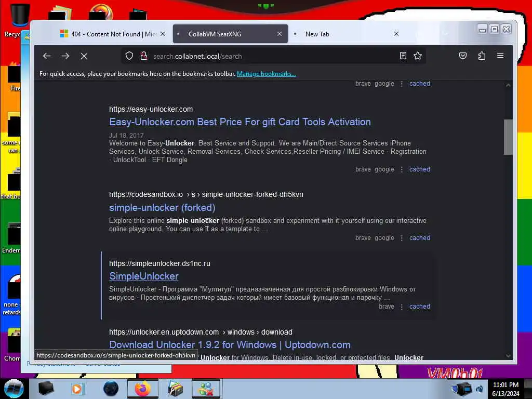Switch to the New Tab tab
The height and width of the screenshot is (399, 532).
point(347,34)
